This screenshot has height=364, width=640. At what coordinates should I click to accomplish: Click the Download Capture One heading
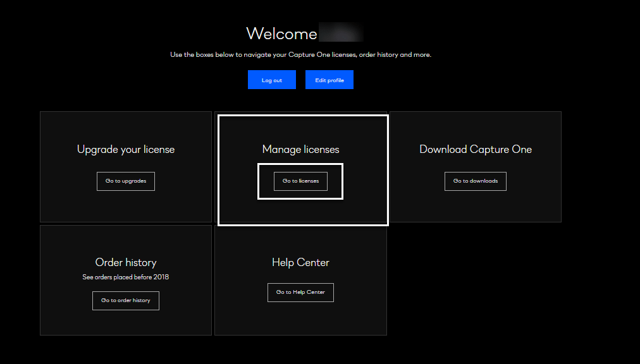coord(475,149)
